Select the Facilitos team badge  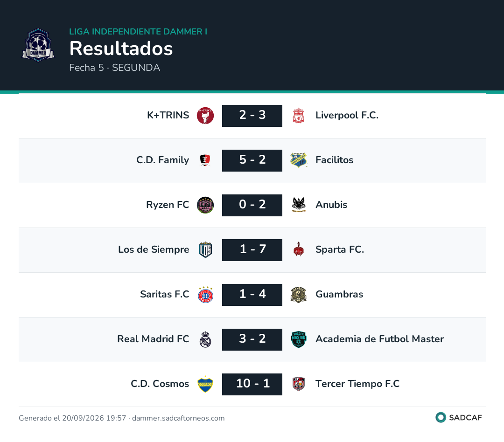(x=299, y=160)
